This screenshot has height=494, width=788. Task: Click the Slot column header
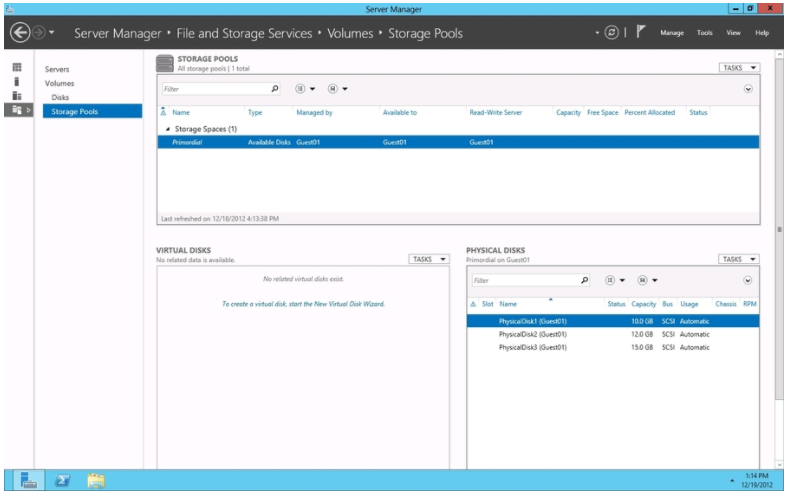click(487, 304)
